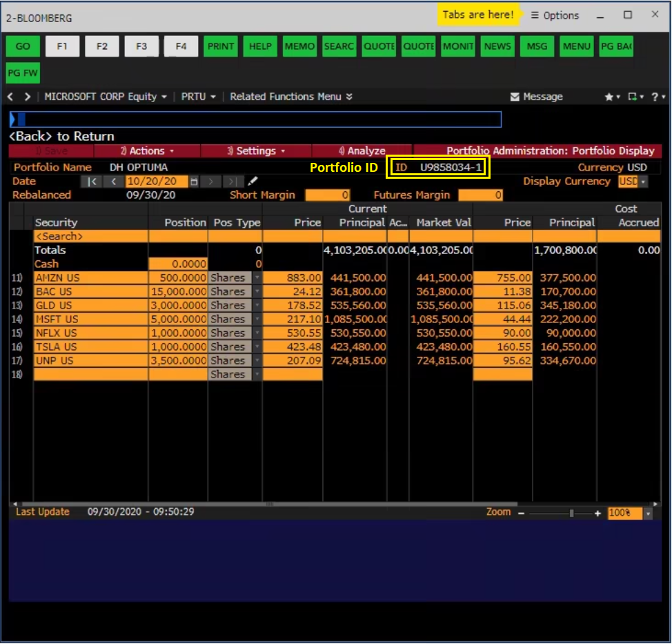
Task: Click the Analyze menu item
Action: pyautogui.click(x=362, y=151)
